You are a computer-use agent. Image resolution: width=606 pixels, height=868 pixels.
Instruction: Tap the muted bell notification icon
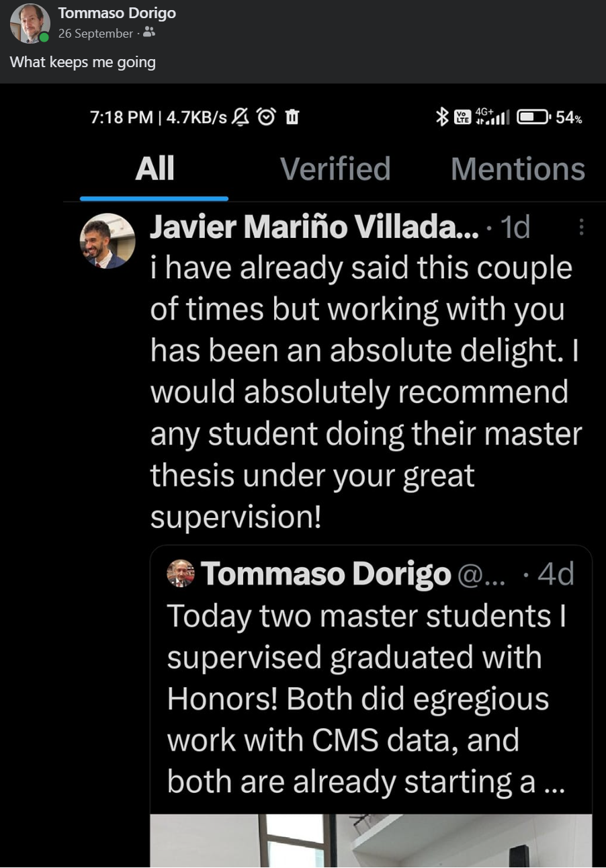tap(239, 118)
